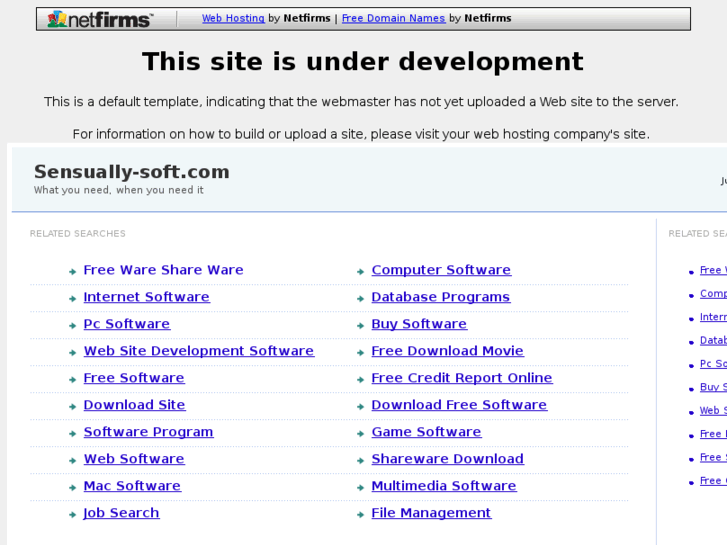This screenshot has width=727, height=545.
Task: Click arrow bullet beside Software Program
Action: click(72, 434)
